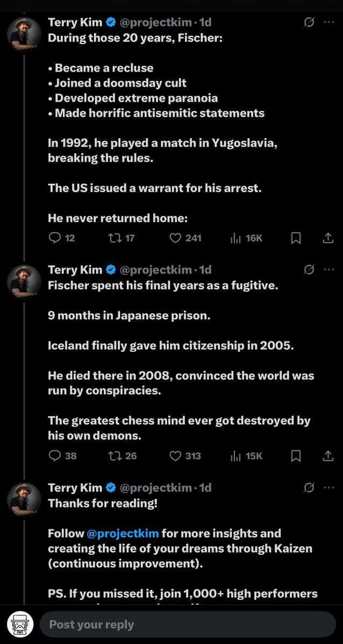
Task: Open more options on first tweet
Action: 329,23
